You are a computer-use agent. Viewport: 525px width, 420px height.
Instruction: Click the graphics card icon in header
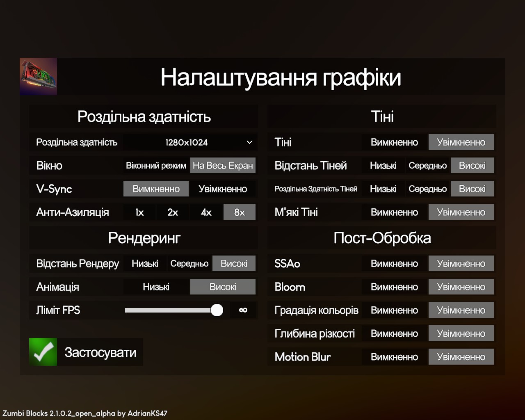coord(38,77)
